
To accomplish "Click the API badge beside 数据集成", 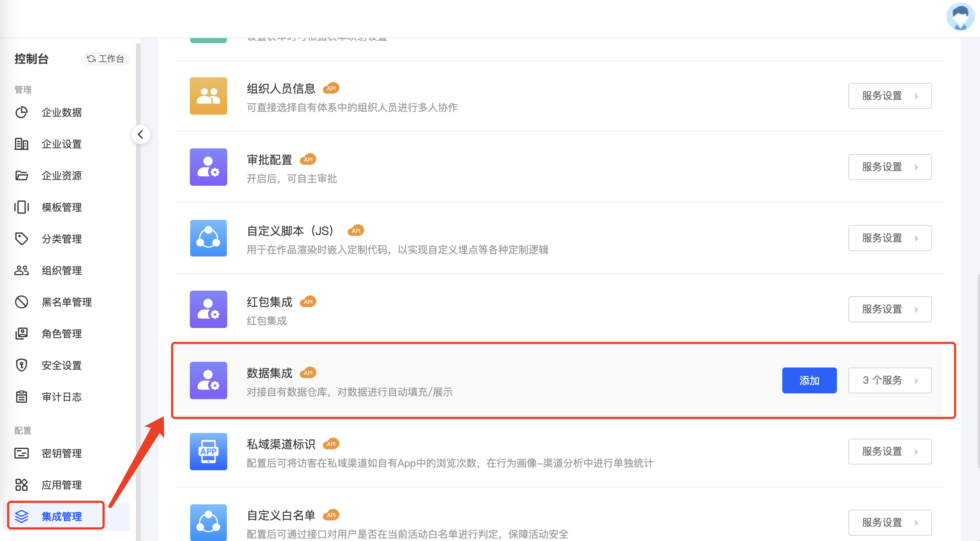I will [308, 373].
